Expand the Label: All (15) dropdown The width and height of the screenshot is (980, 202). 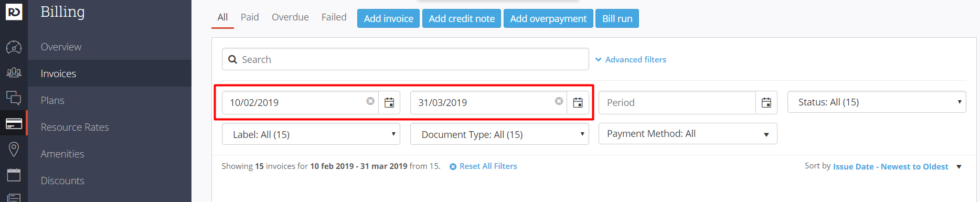tap(311, 134)
